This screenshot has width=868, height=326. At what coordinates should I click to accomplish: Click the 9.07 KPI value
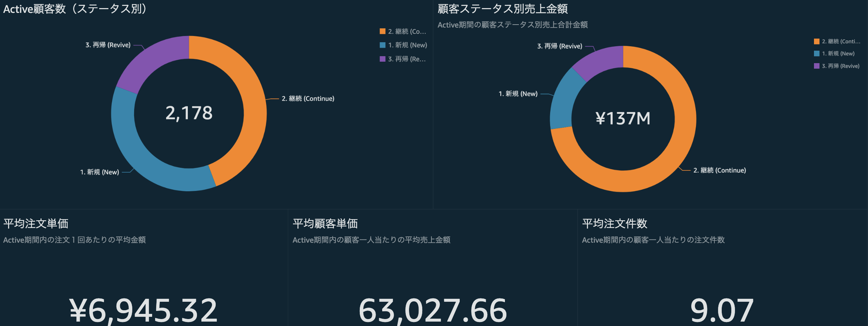pos(722,310)
